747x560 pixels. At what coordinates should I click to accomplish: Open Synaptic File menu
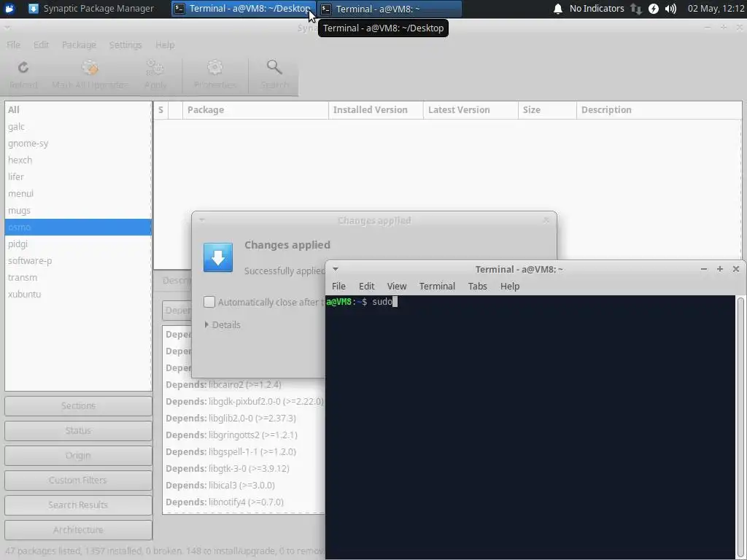point(13,44)
